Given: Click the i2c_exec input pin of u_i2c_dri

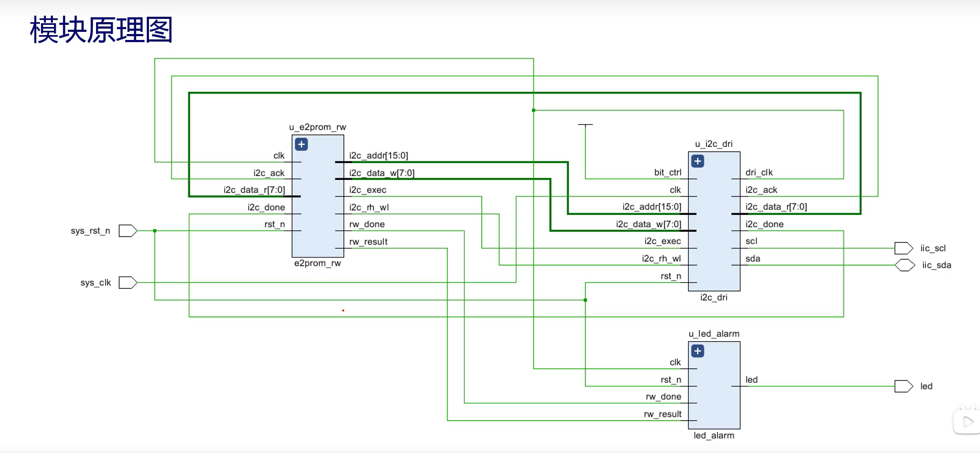Looking at the screenshot, I should (663, 241).
